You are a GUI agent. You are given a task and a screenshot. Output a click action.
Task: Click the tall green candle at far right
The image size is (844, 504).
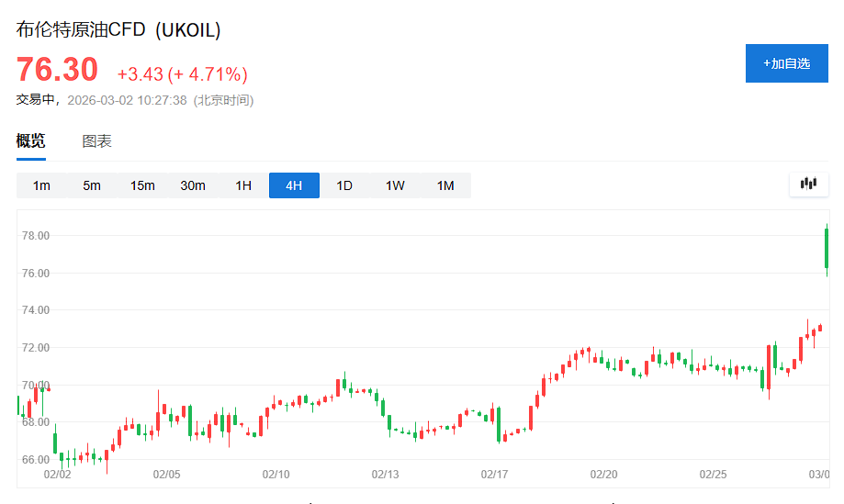[827, 248]
